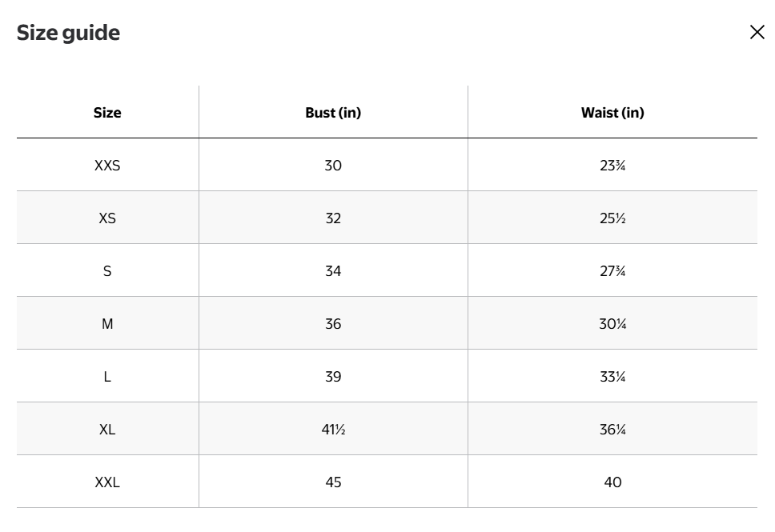Select the XXL size row label
775x532 pixels.
click(107, 482)
